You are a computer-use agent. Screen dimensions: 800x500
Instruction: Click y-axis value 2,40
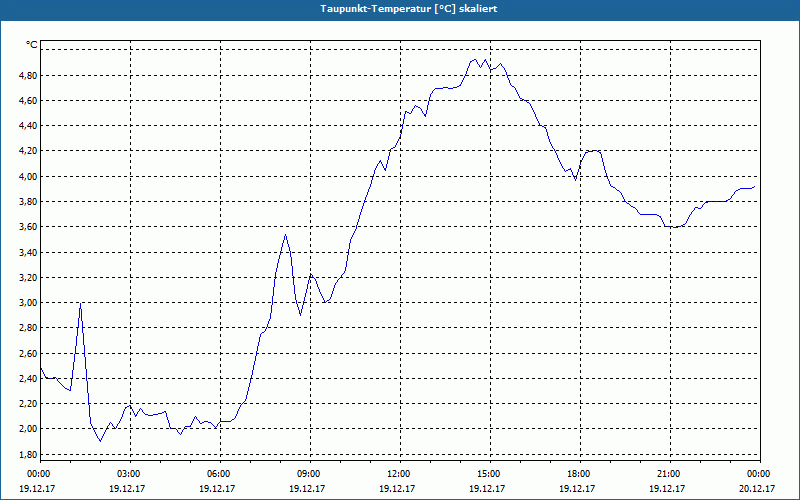click(28, 379)
